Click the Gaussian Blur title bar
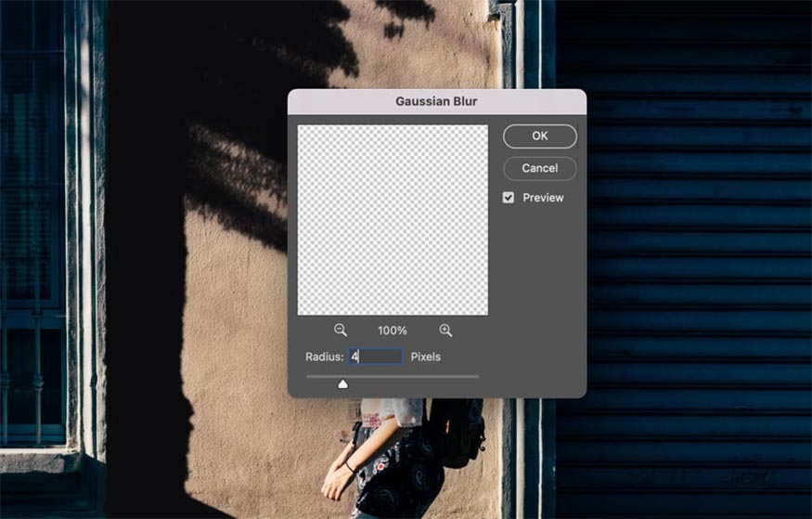The image size is (812, 519). 437,101
